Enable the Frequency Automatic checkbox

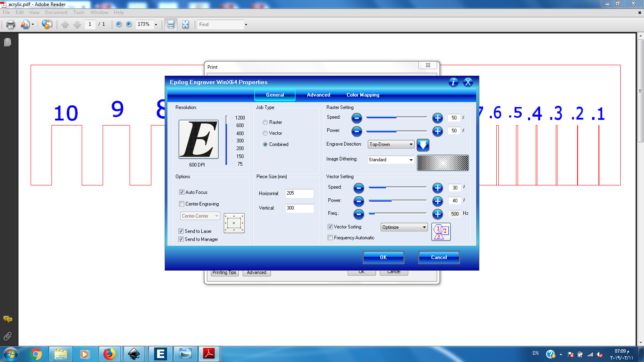coord(330,238)
